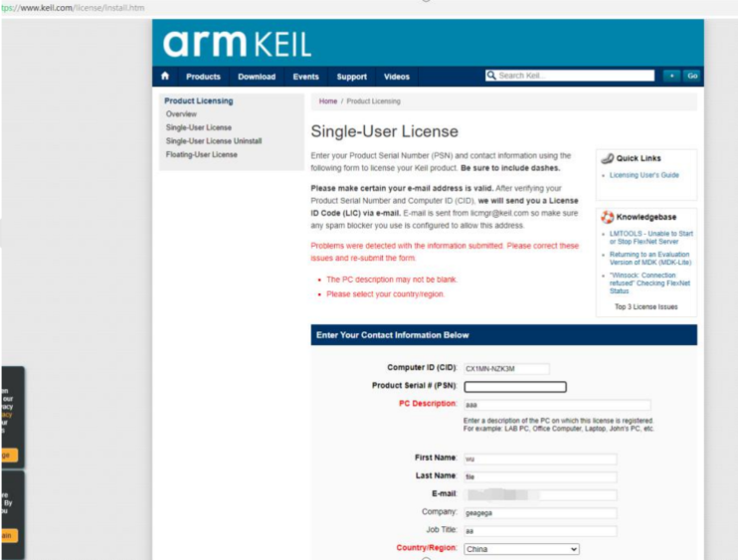
Task: Open the Videos menu
Action: 397,77
